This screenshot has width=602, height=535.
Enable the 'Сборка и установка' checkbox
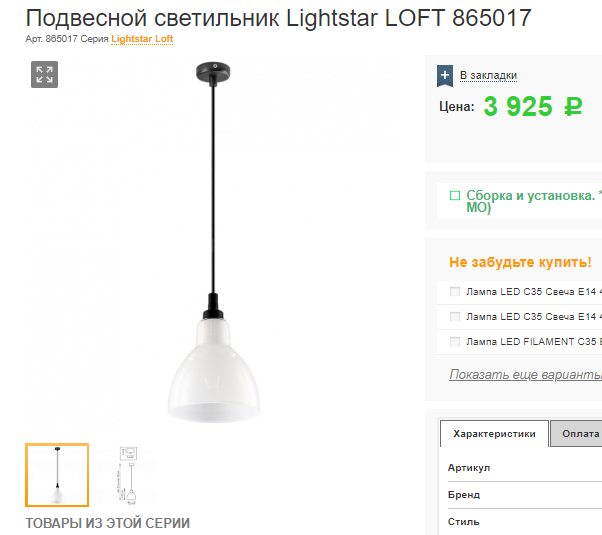[x=455, y=195]
